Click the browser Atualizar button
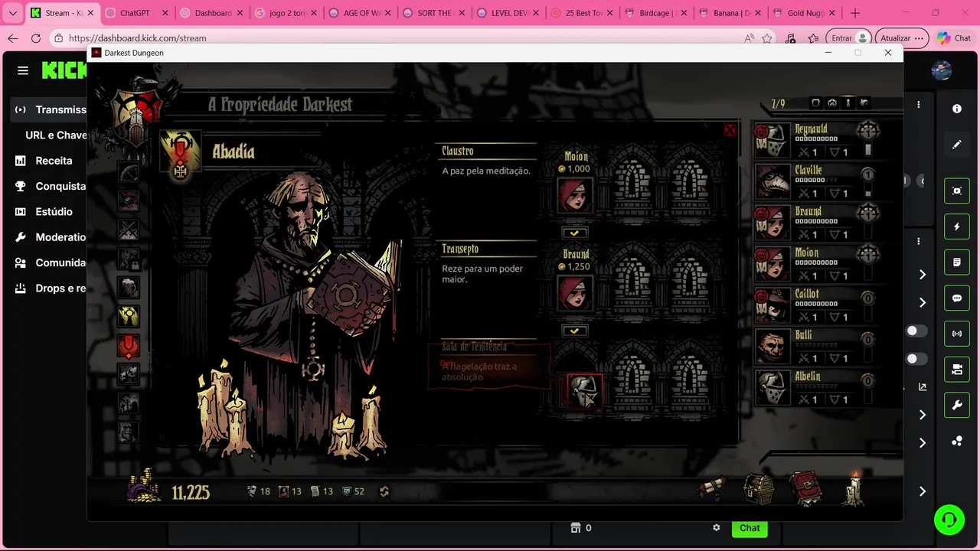 pos(902,38)
